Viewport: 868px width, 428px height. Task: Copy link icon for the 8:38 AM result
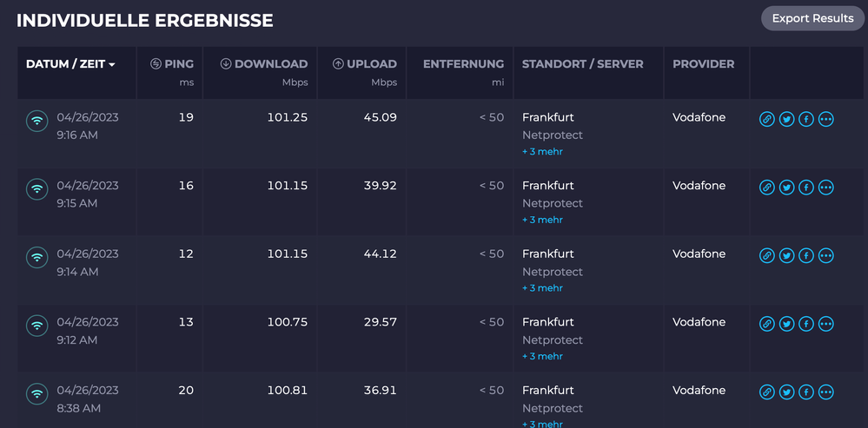point(766,392)
